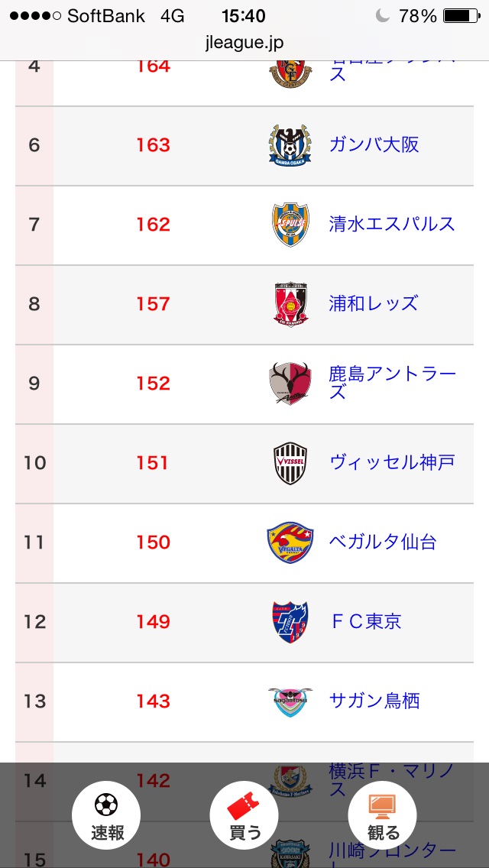489x868 pixels.
Task: Tap the Vissel Kobe team crest
Action: click(x=290, y=463)
